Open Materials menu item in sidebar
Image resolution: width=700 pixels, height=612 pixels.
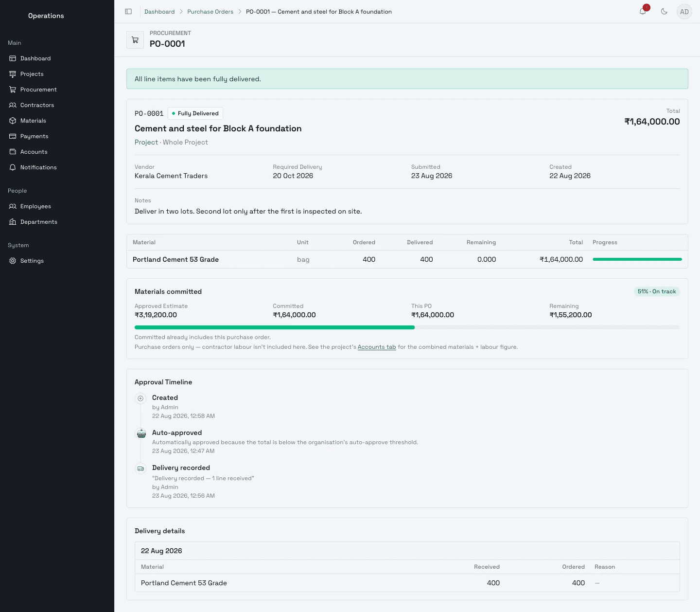[57, 121]
